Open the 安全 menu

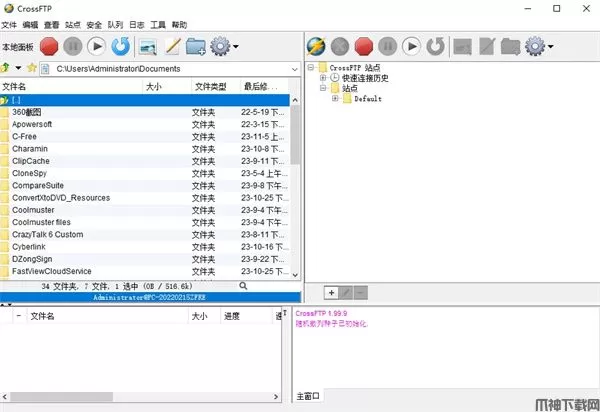click(94, 25)
